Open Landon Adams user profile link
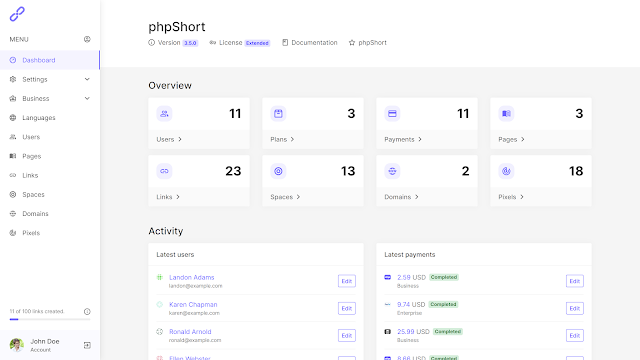 point(191,277)
